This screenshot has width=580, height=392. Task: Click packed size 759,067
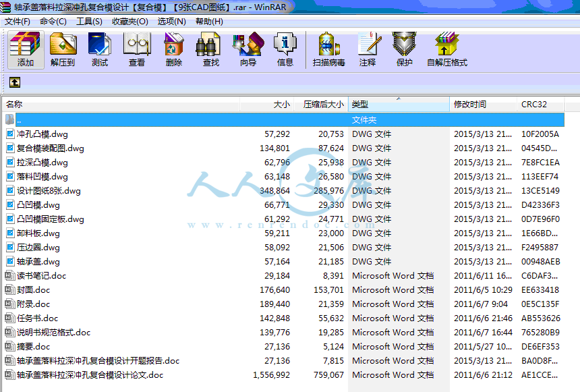[329, 375]
